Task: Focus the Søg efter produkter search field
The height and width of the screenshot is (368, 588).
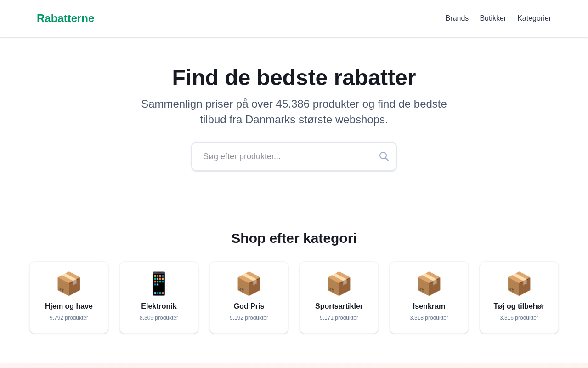Action: [x=294, y=156]
